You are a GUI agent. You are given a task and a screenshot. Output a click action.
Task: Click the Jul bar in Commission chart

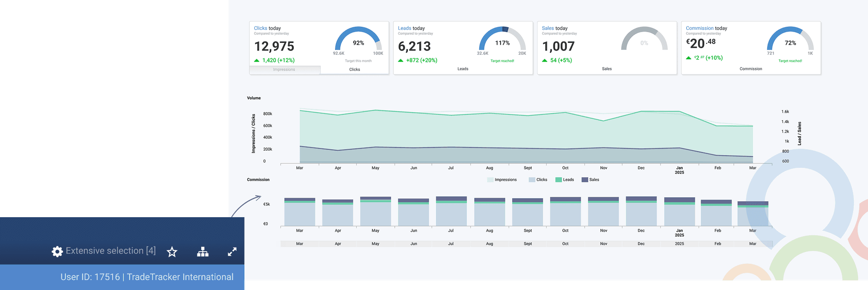pos(451,211)
